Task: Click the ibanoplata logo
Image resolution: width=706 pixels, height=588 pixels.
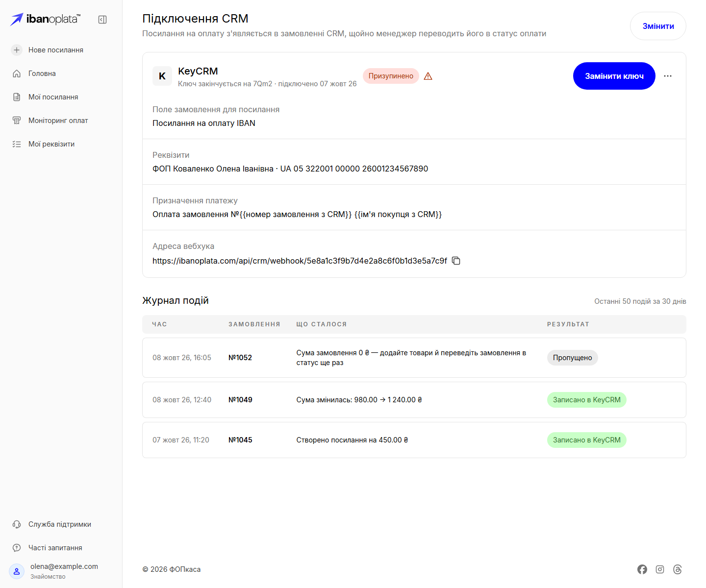Action: pyautogui.click(x=46, y=19)
